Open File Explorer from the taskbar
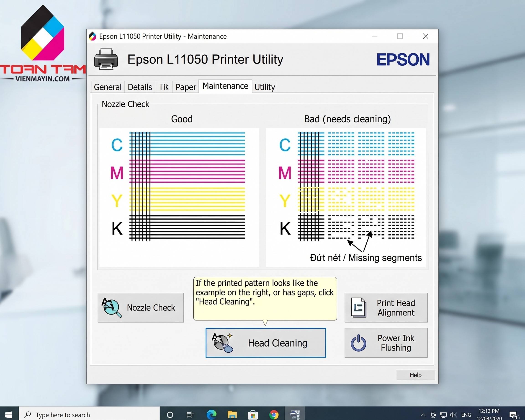The image size is (525, 420). 232,414
